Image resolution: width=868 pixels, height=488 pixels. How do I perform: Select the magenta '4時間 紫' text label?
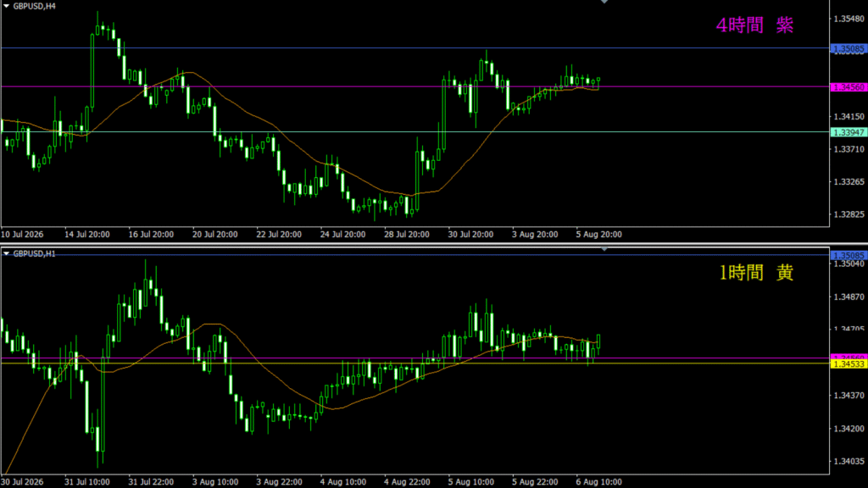click(x=754, y=25)
